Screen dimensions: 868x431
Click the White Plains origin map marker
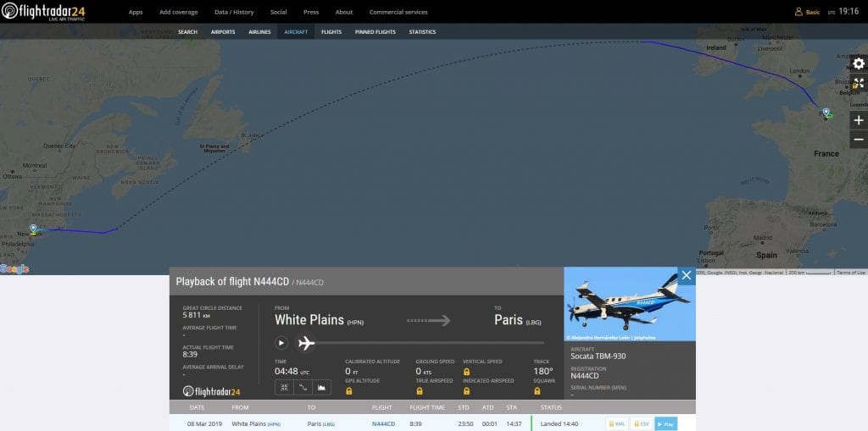point(33,229)
